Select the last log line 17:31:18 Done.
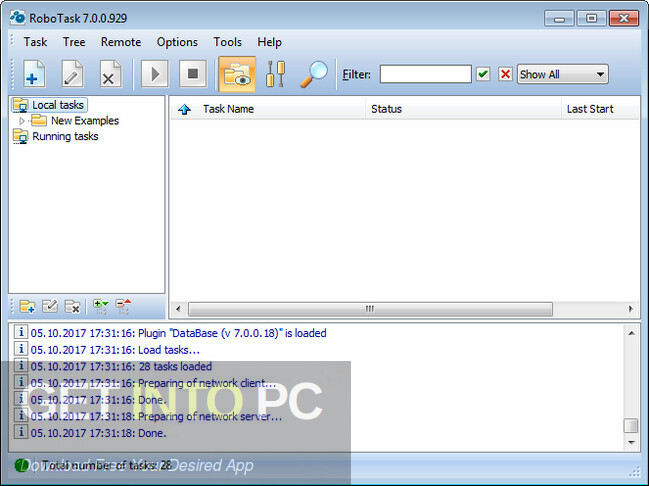The width and height of the screenshot is (649, 486). click(99, 433)
